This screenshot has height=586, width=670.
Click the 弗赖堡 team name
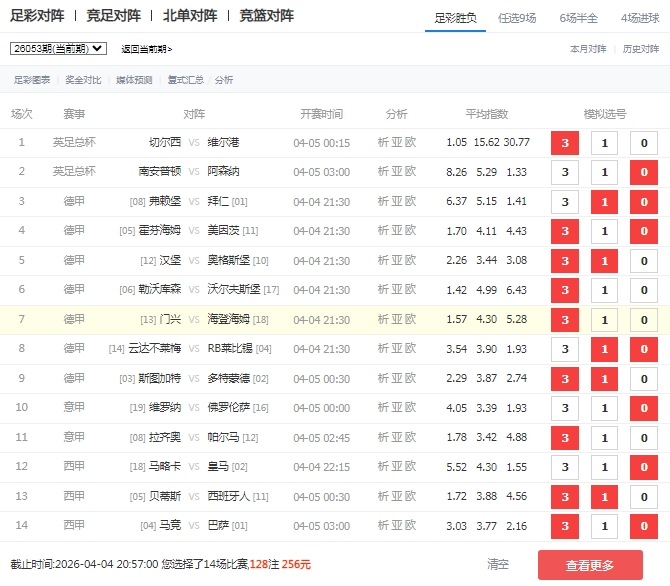pos(165,202)
